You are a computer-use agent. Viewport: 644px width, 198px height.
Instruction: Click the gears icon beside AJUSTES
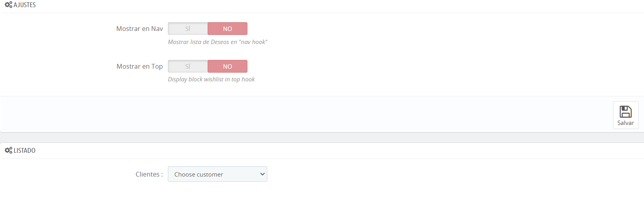tap(8, 5)
